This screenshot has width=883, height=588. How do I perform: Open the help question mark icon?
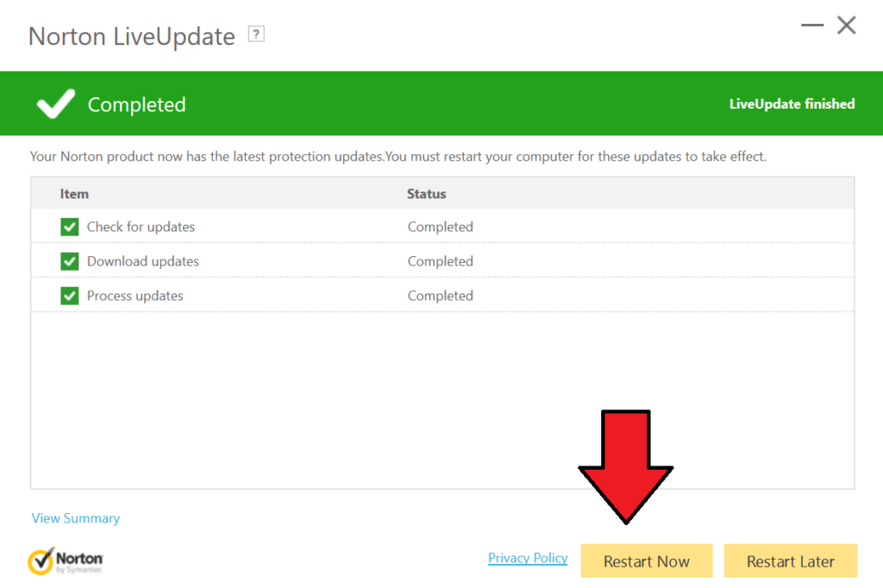pos(256,34)
